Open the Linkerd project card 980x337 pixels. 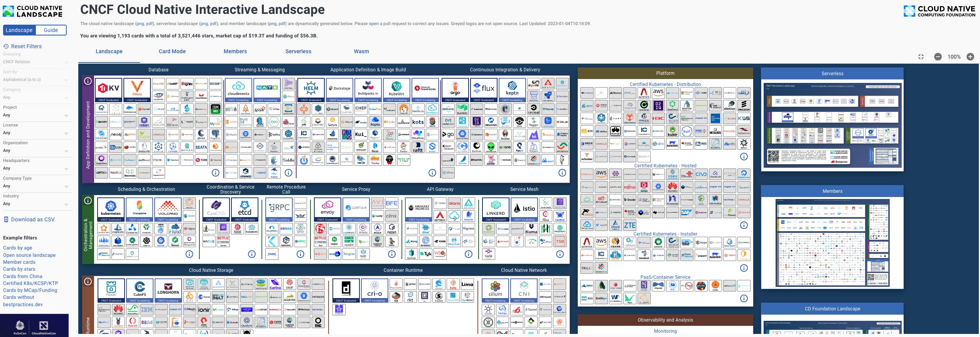tap(496, 210)
